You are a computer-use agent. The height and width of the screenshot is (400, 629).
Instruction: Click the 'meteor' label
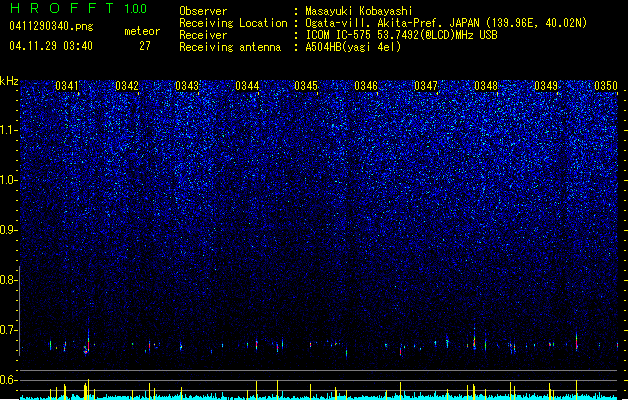point(142,31)
